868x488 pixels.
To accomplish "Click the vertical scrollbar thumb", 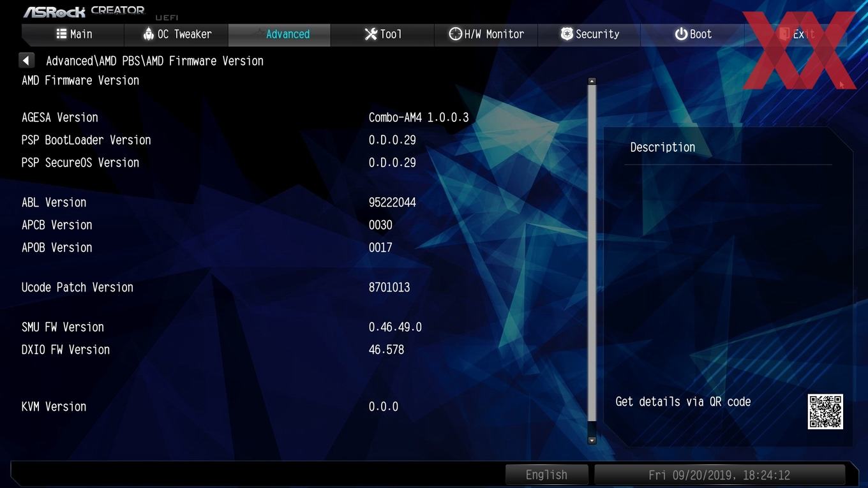I will tap(592, 253).
